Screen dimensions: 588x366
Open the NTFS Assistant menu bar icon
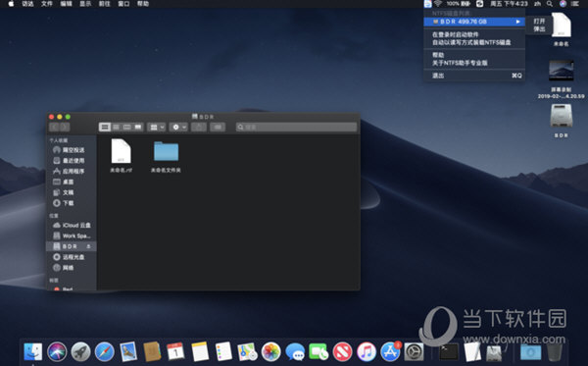click(428, 4)
